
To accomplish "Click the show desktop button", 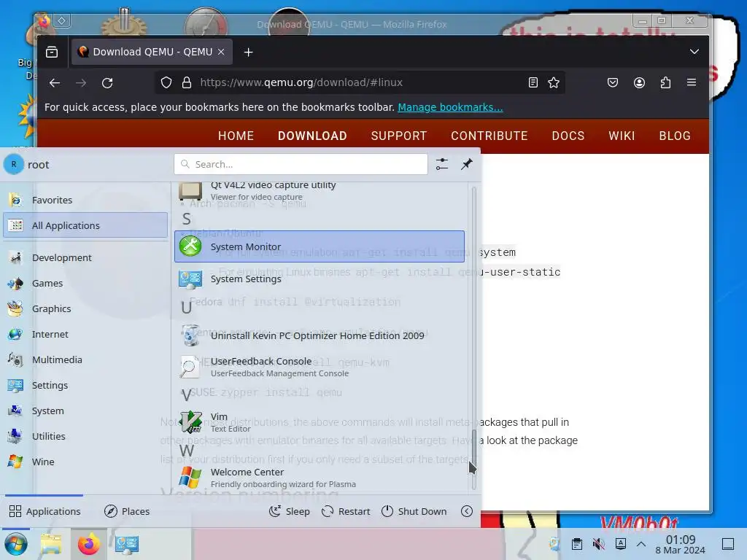I will (728, 544).
